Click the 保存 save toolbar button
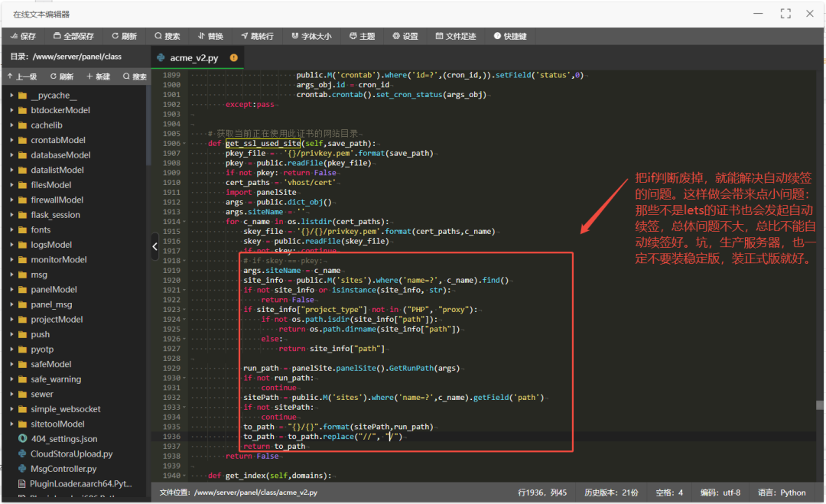The width and height of the screenshot is (826, 504). (x=23, y=37)
